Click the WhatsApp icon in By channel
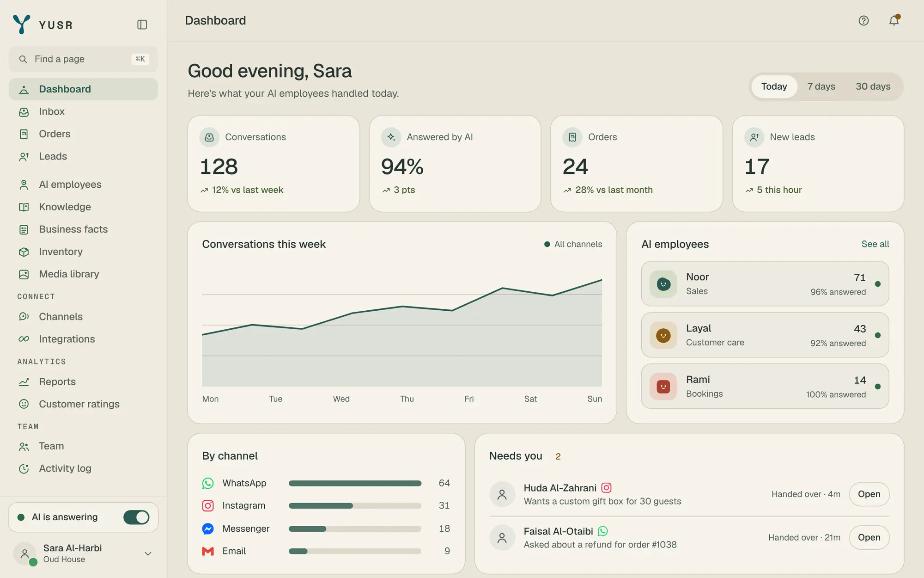This screenshot has height=578, width=924. 208,483
